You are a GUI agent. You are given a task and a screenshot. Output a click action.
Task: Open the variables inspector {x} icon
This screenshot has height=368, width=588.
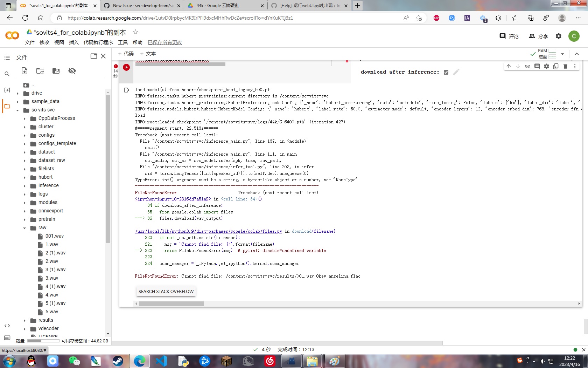[7, 90]
